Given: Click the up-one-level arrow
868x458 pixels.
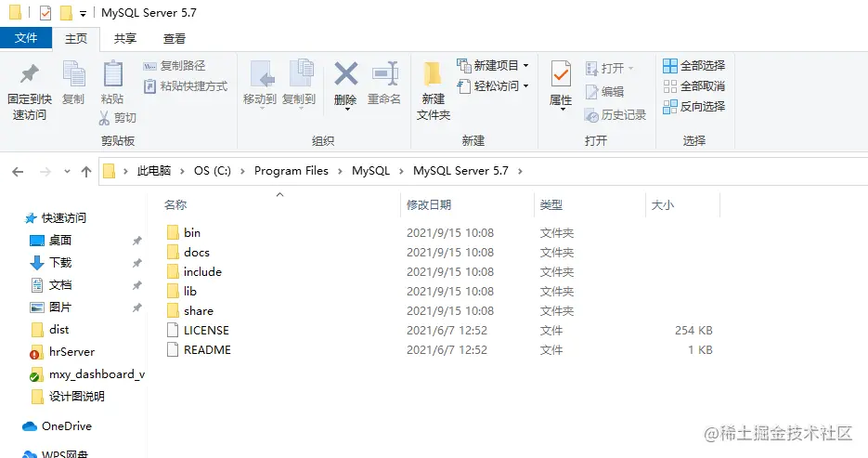Looking at the screenshot, I should click(x=85, y=172).
